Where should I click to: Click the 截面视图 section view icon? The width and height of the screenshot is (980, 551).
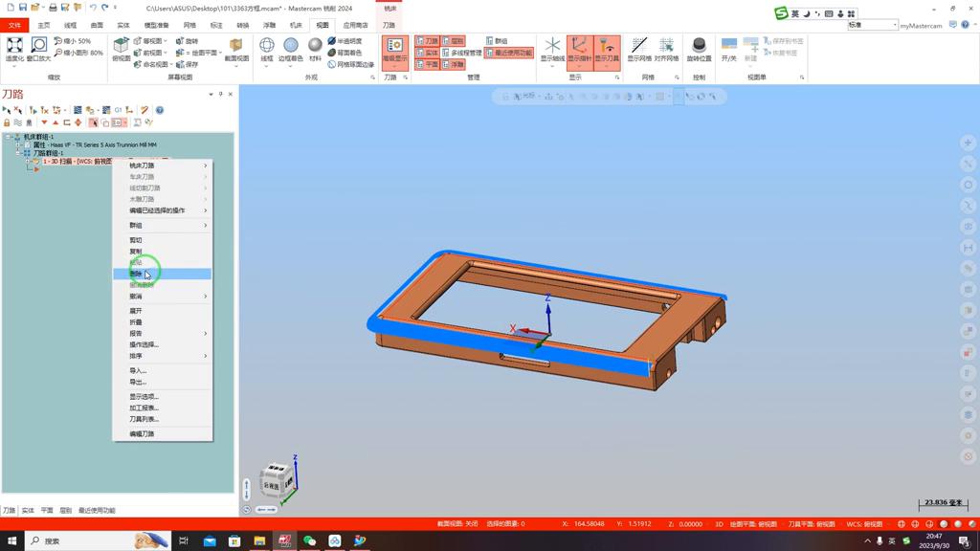236,49
